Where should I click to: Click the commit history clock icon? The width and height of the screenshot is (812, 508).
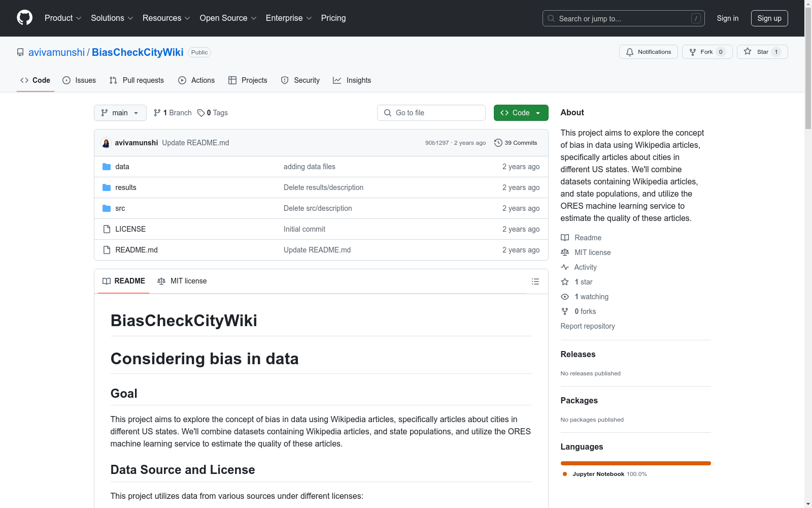tap(498, 143)
